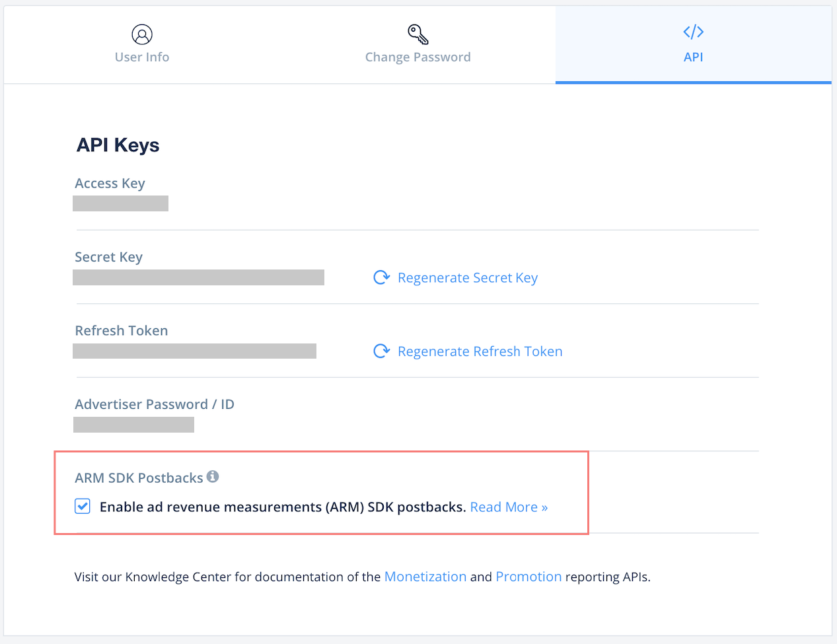Click the Regenerate Refresh Token link
This screenshot has width=837, height=644.
click(480, 351)
